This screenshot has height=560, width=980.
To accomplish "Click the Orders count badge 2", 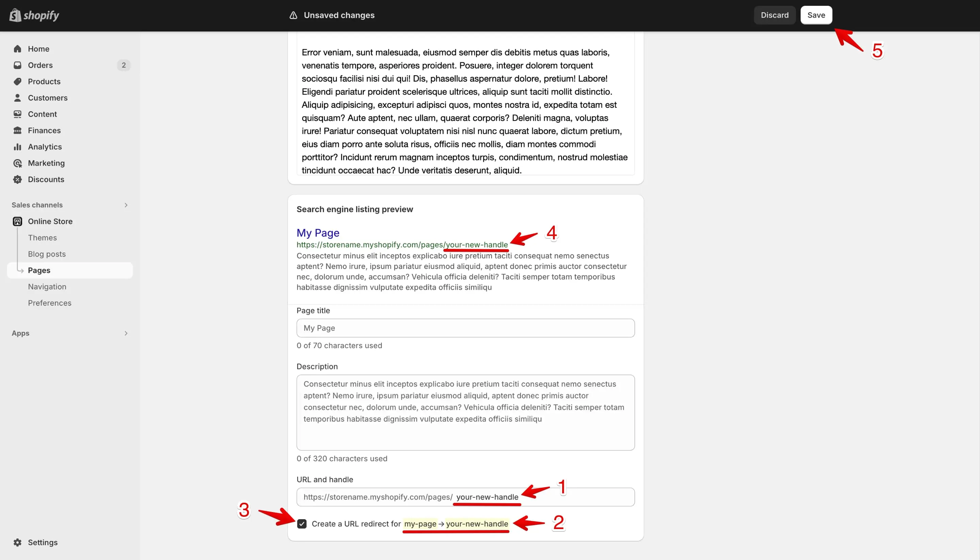I will (124, 65).
